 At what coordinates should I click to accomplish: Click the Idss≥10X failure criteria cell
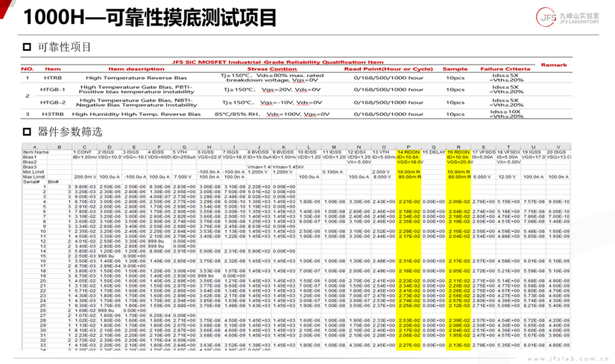(x=506, y=114)
